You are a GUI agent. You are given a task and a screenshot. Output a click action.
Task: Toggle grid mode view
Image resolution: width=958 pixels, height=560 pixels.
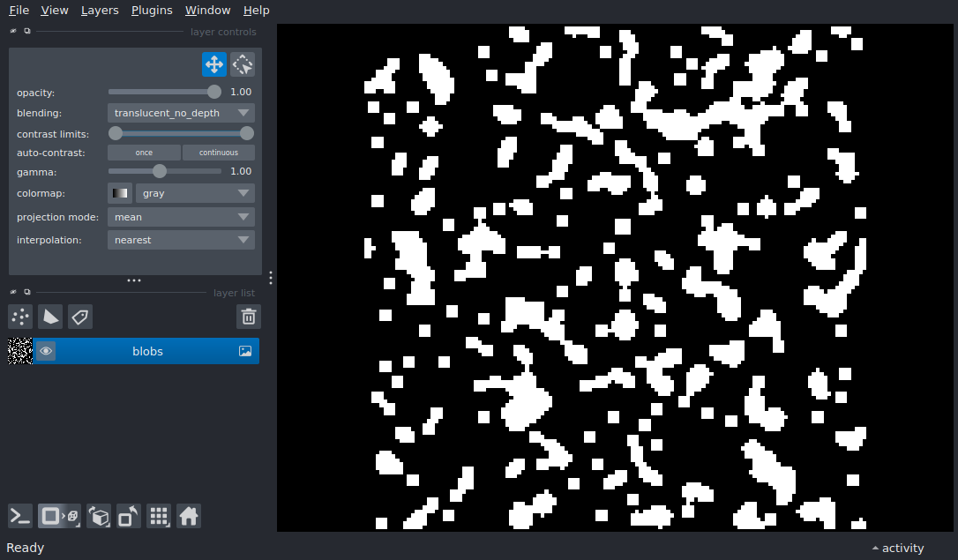(x=159, y=516)
